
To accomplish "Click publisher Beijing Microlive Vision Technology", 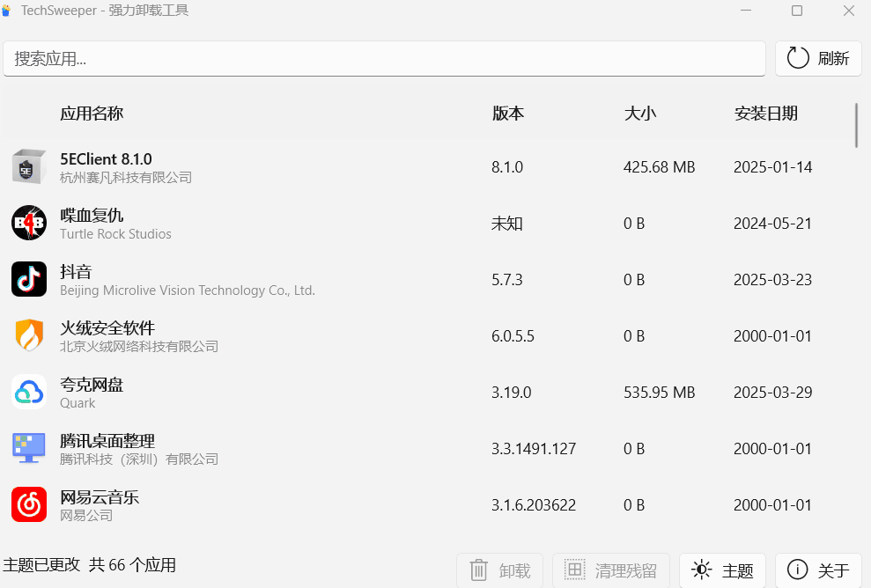I will click(x=188, y=290).
